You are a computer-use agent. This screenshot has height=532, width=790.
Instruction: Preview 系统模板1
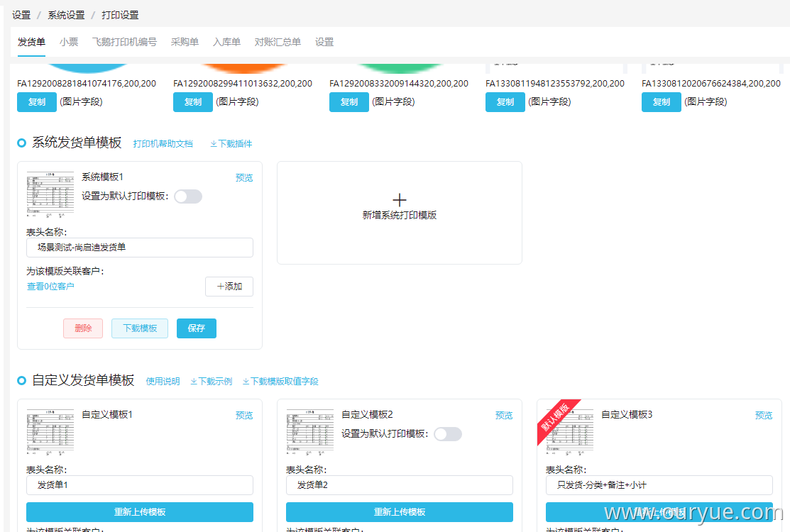point(244,177)
